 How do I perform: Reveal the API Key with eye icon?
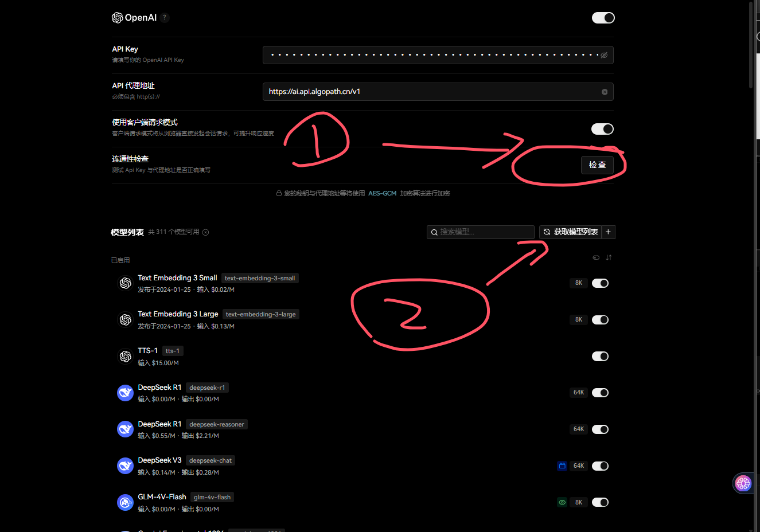pos(604,55)
